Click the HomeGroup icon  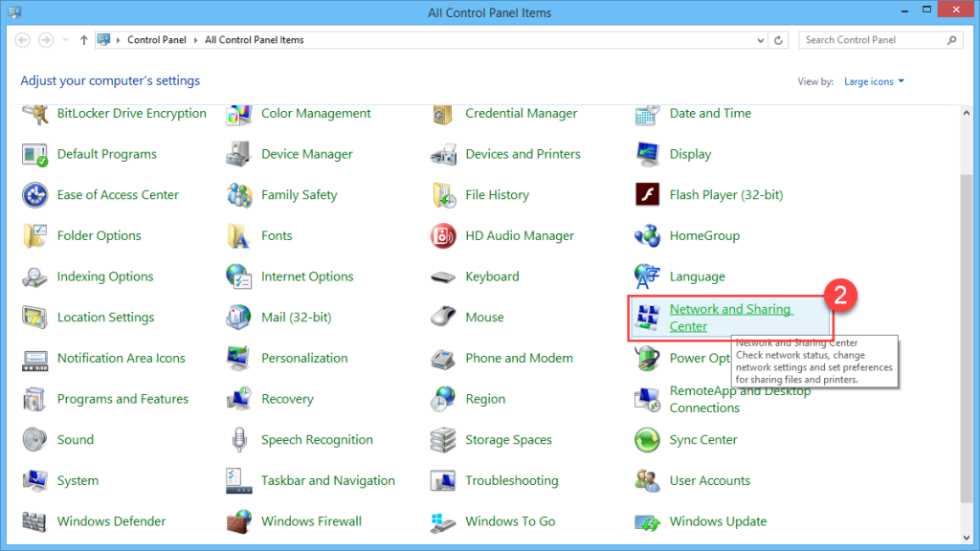647,235
